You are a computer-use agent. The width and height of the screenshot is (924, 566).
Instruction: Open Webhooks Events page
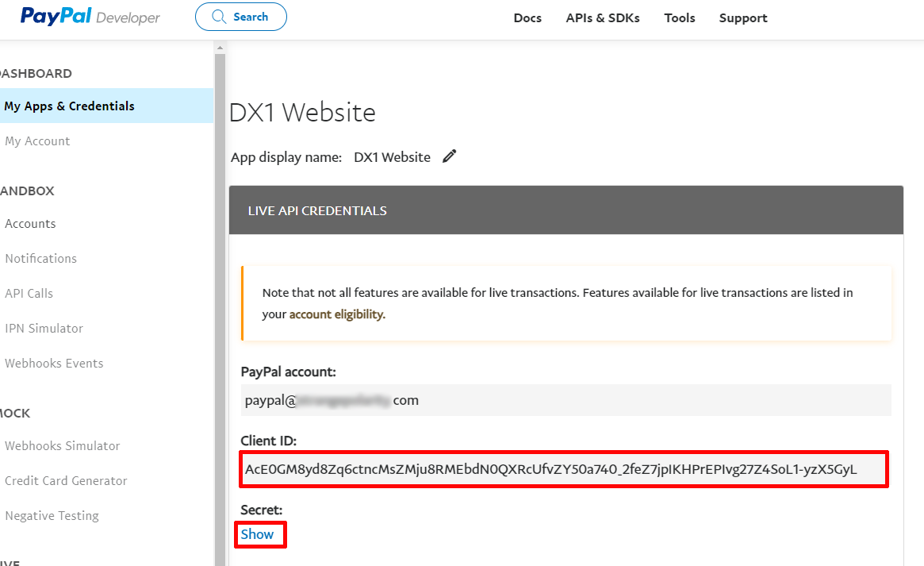coord(54,364)
